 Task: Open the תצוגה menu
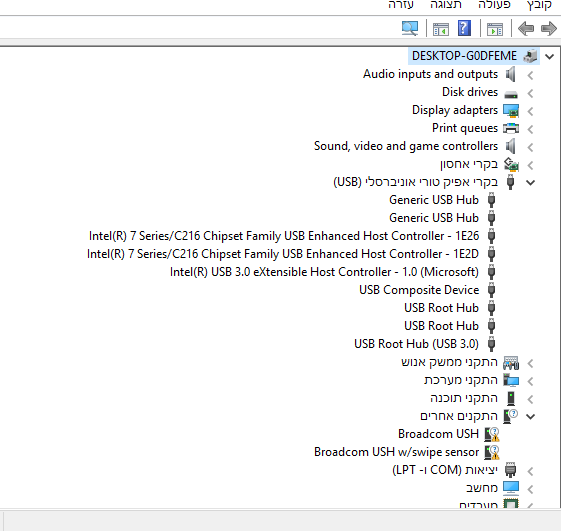pyautogui.click(x=446, y=5)
